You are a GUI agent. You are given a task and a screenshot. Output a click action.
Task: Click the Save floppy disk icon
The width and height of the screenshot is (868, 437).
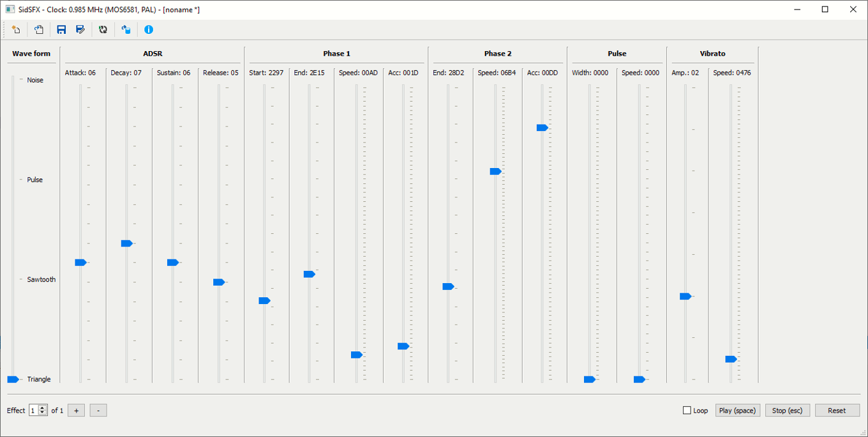(61, 29)
